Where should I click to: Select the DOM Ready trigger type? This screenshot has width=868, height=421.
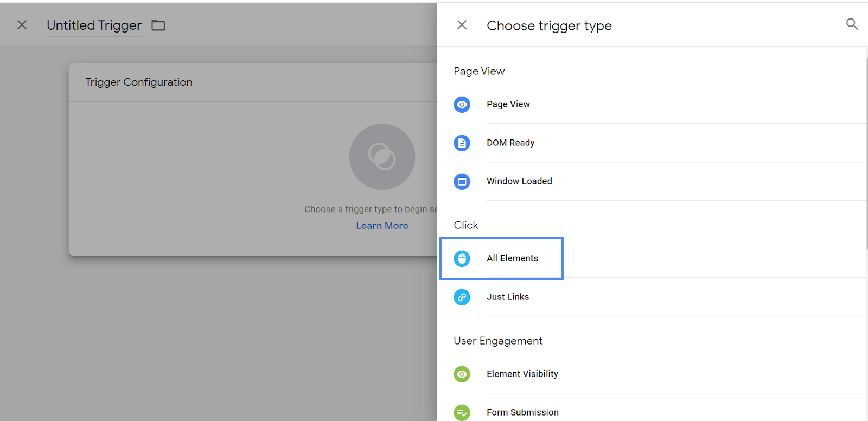click(660, 143)
